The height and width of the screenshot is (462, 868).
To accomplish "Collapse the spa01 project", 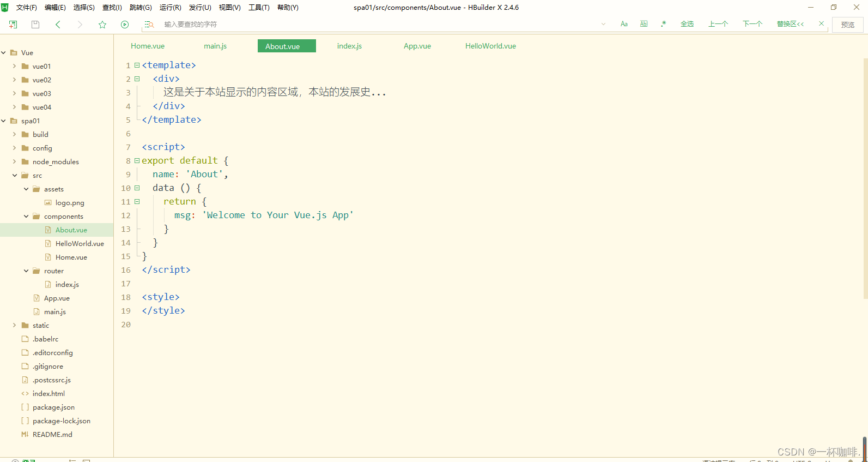I will tap(4, 121).
